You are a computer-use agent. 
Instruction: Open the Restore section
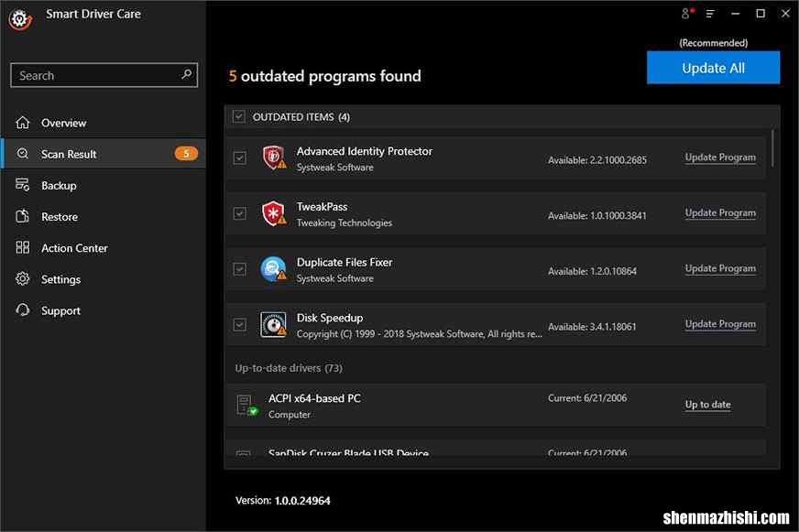tap(104, 216)
